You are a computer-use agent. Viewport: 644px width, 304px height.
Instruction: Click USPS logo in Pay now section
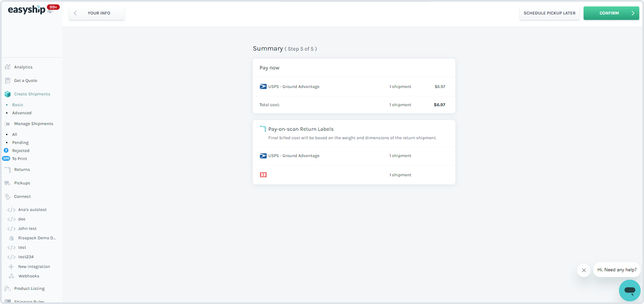coord(263,87)
